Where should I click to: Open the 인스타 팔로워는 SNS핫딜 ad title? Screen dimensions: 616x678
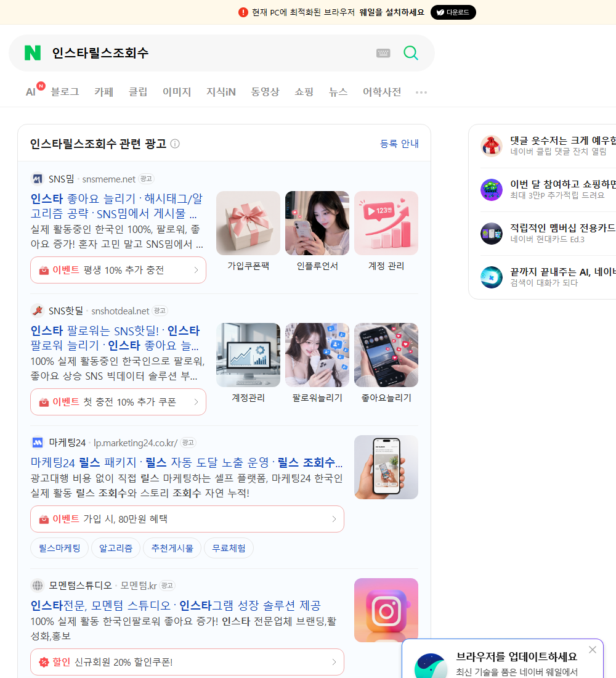pyautogui.click(x=115, y=338)
